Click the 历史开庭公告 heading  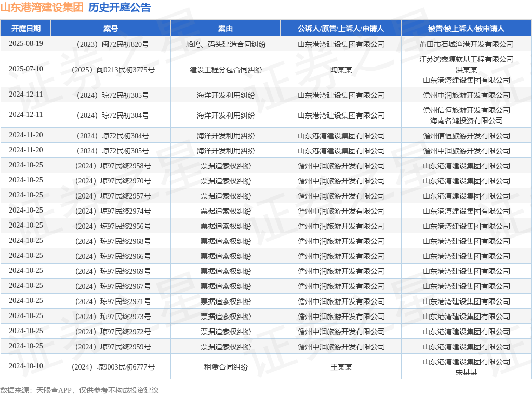(119, 7)
